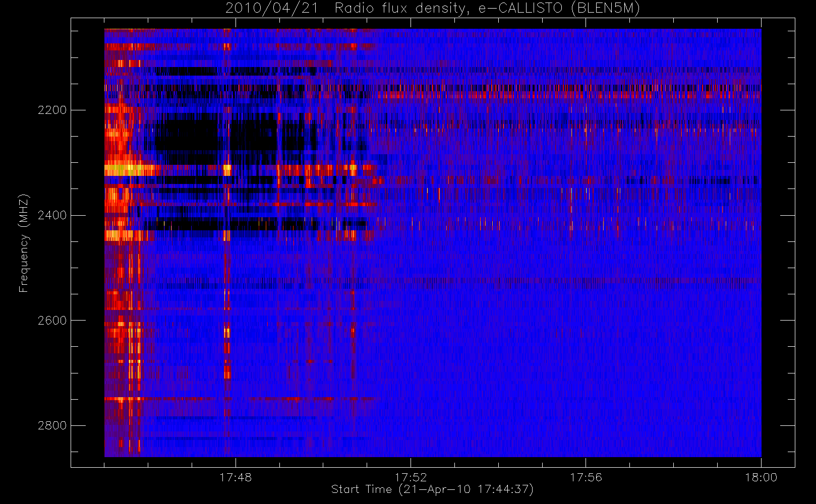Image resolution: width=816 pixels, height=504 pixels.
Task: Select the 2200 frequency axis label
Action: point(52,110)
